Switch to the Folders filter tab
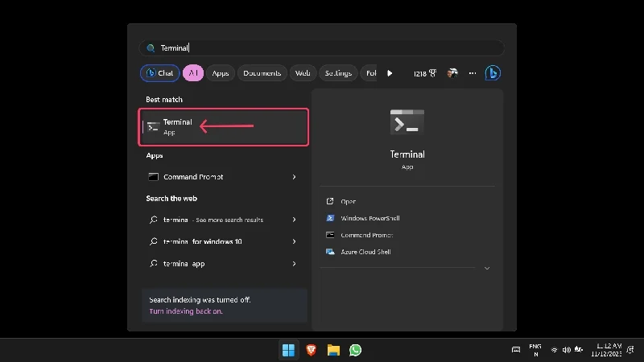The image size is (644, 362). (369, 73)
